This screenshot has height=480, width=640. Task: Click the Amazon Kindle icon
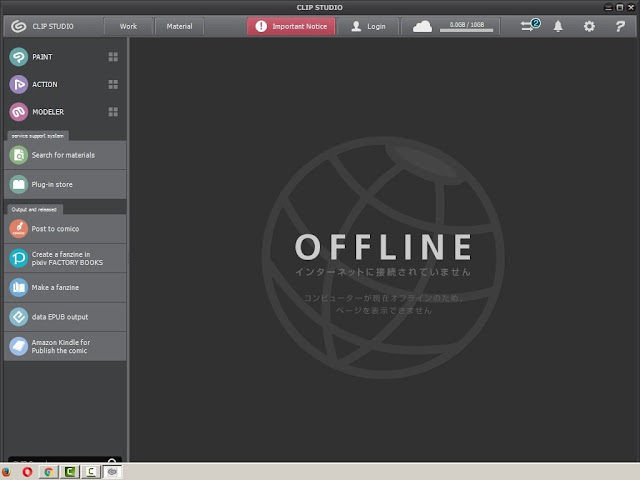(x=18, y=347)
